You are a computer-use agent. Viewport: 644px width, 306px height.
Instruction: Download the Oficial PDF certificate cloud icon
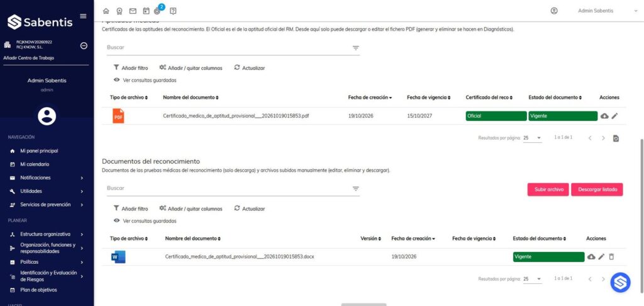pyautogui.click(x=604, y=116)
